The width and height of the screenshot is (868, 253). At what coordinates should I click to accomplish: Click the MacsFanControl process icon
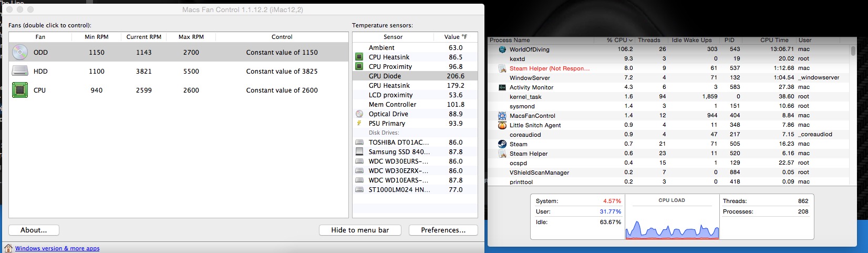[x=502, y=116]
